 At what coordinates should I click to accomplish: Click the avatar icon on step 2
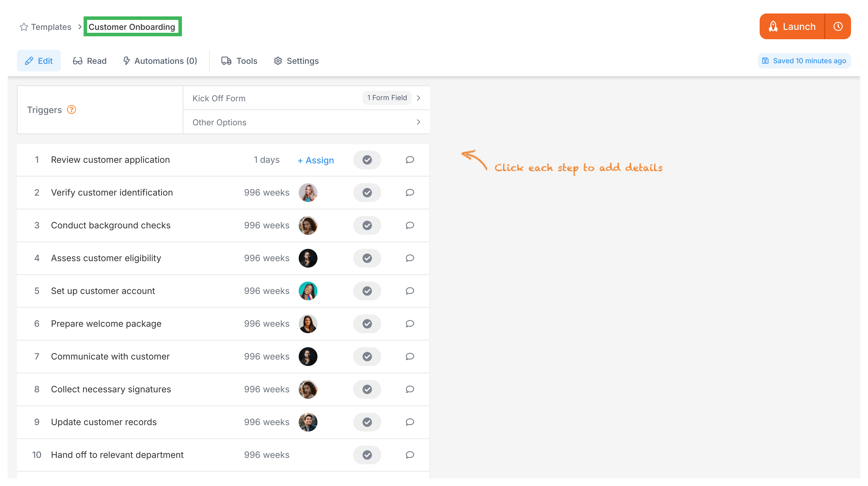pos(307,192)
